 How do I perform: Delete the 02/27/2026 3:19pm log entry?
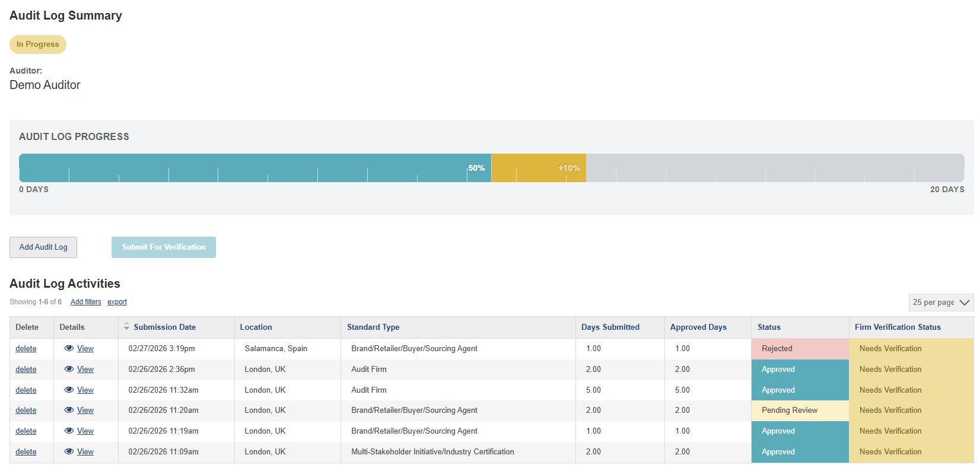(x=26, y=349)
